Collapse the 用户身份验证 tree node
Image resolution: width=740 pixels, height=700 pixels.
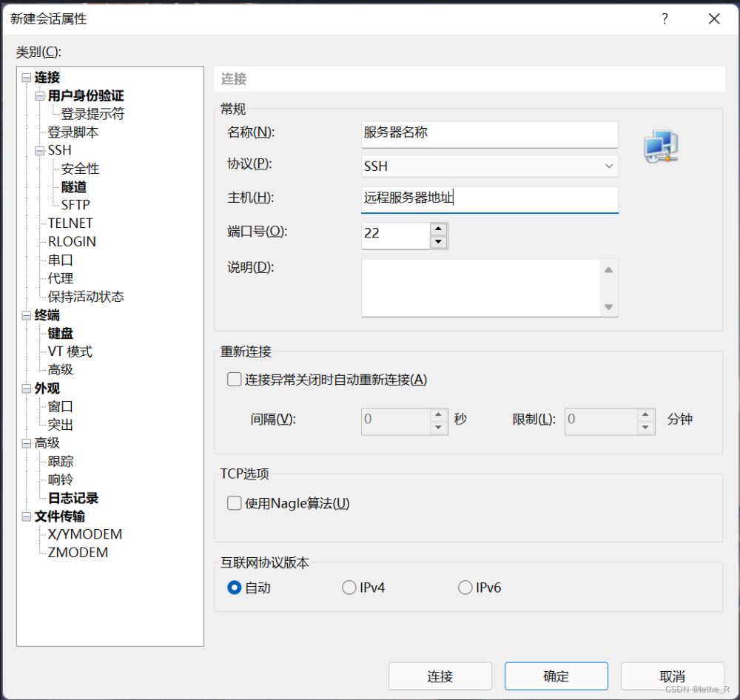(40, 96)
